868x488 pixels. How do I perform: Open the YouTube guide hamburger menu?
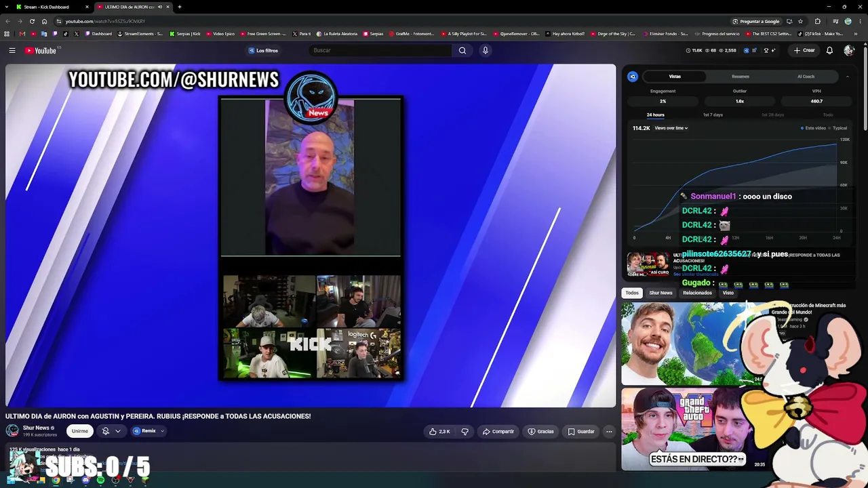[x=12, y=50]
